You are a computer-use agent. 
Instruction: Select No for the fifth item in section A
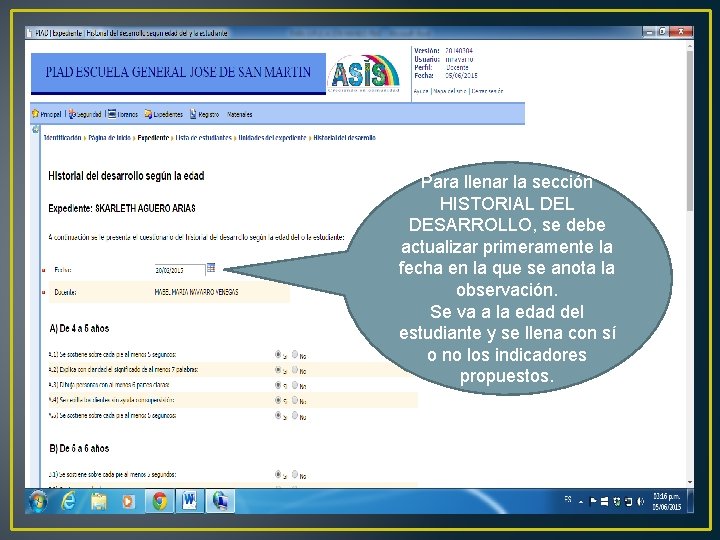click(x=295, y=415)
